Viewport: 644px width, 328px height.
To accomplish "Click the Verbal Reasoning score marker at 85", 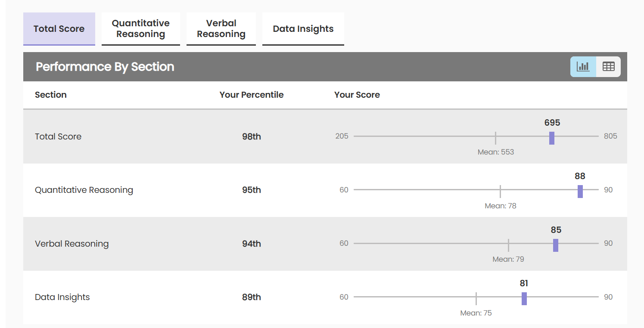I will point(556,245).
